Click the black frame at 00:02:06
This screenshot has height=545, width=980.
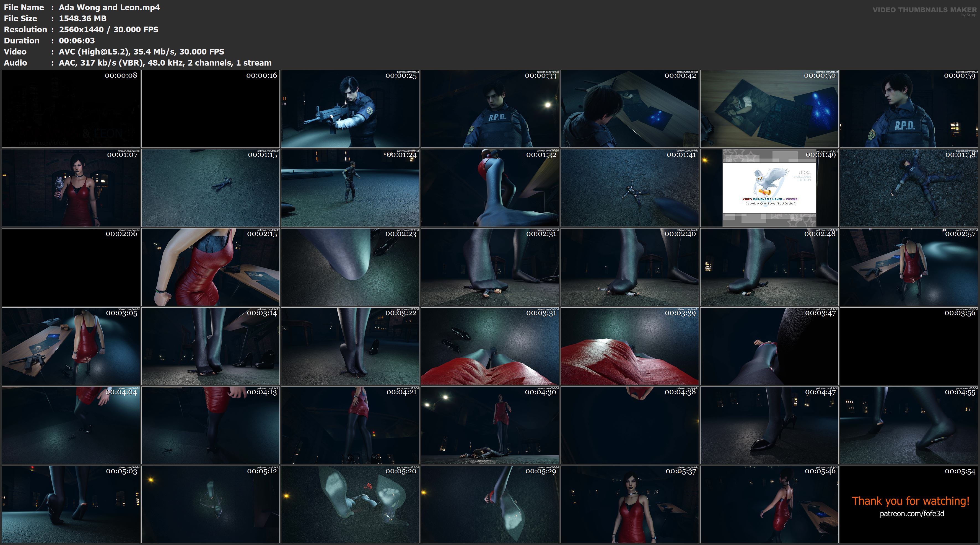(x=71, y=267)
